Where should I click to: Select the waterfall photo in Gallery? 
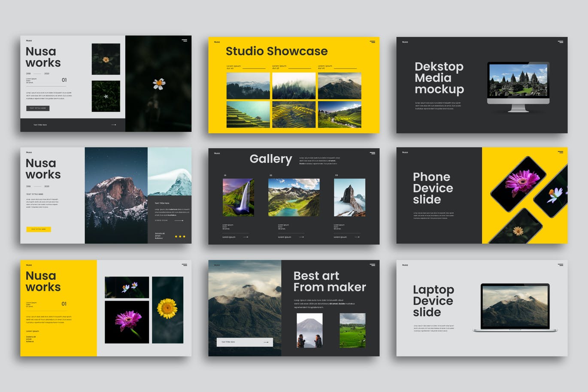238,197
